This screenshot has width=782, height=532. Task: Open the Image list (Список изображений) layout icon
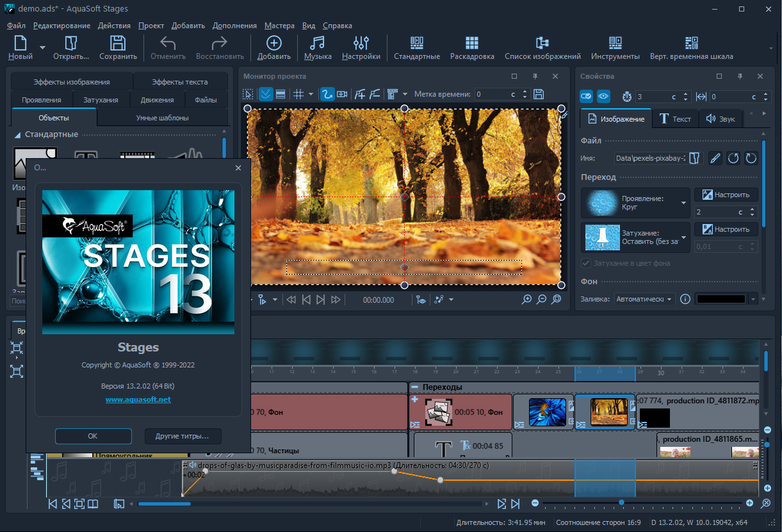point(542,43)
